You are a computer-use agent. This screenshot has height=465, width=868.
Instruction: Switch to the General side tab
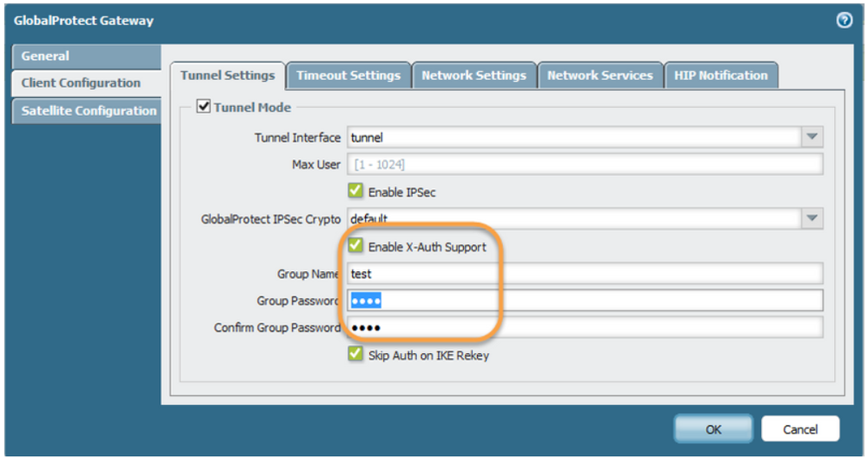pos(86,56)
